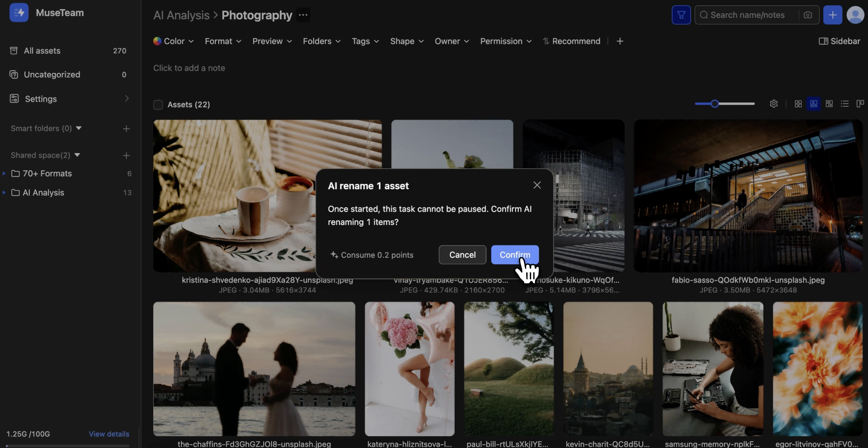Check the Assets select-all checkbox
The height and width of the screenshot is (448, 868).
(x=158, y=105)
